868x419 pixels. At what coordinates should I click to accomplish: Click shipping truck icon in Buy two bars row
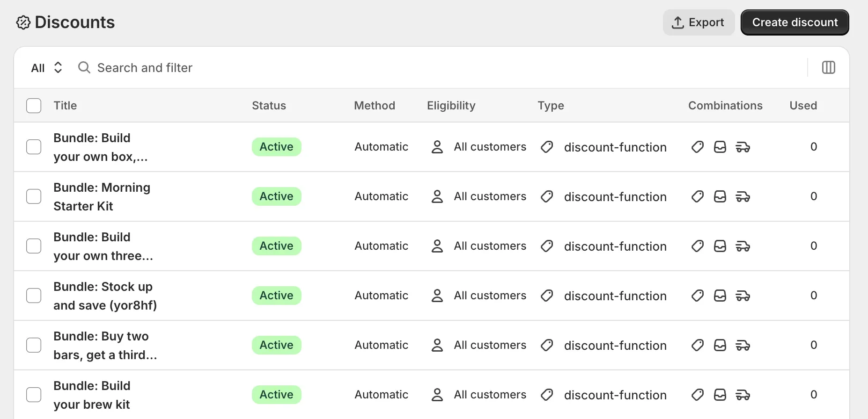pos(743,345)
